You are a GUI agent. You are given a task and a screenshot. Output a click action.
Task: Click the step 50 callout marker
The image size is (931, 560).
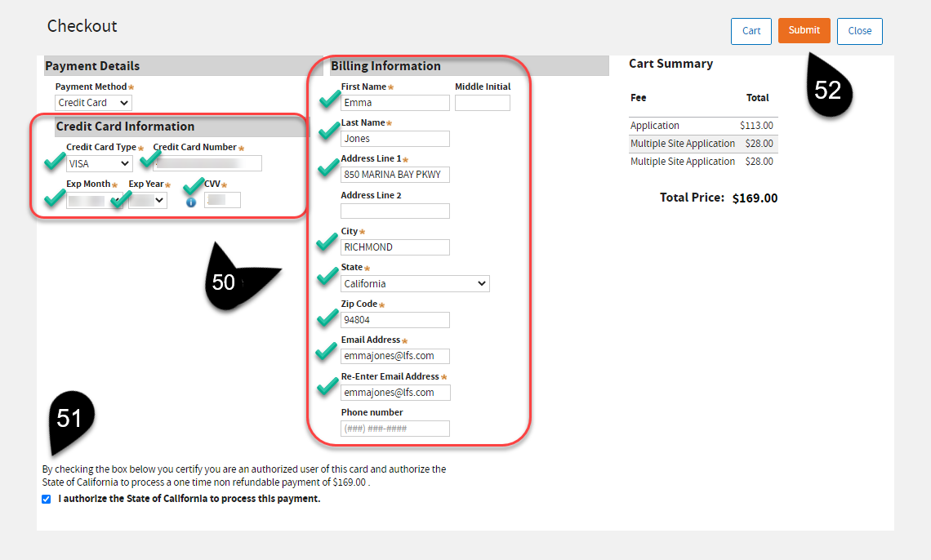coord(225,282)
